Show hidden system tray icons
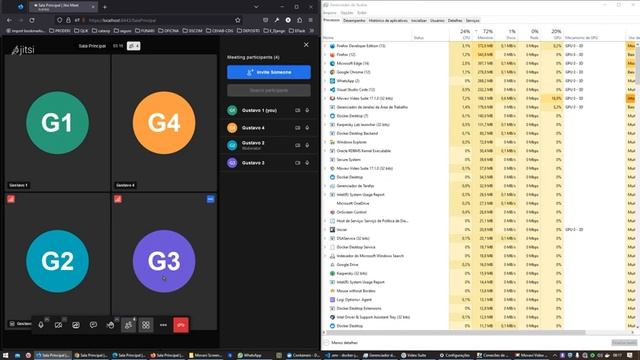This screenshot has height=360, width=640. click(555, 356)
